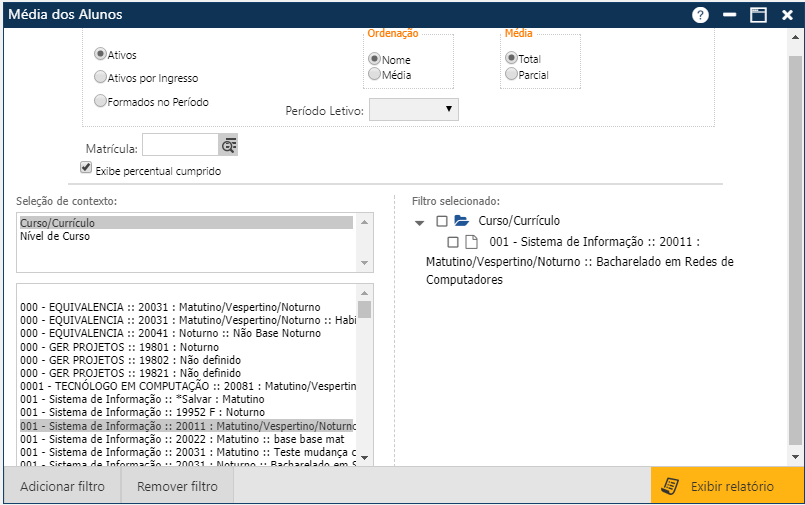Toggle Exibe percentual cumprido checkbox

pos(86,170)
